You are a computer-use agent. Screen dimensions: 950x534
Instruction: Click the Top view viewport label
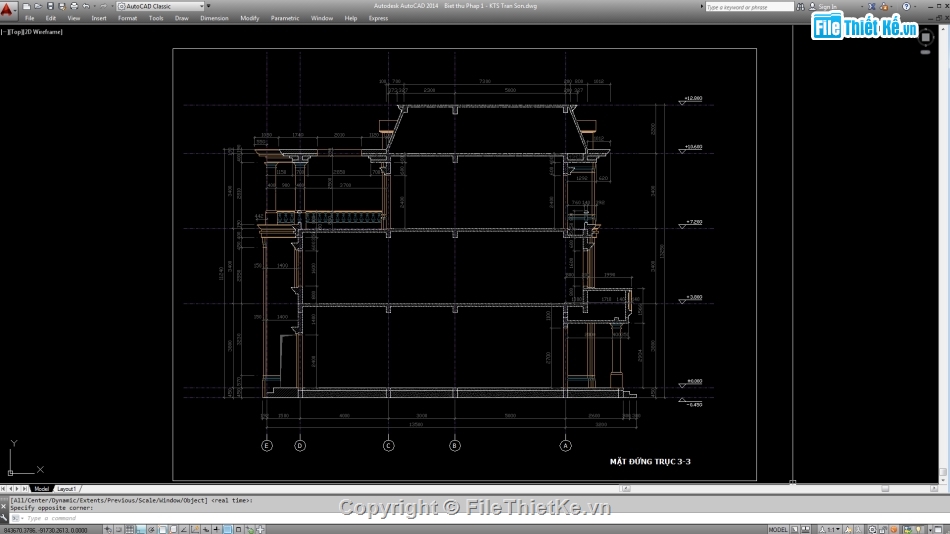pyautogui.click(x=17, y=32)
